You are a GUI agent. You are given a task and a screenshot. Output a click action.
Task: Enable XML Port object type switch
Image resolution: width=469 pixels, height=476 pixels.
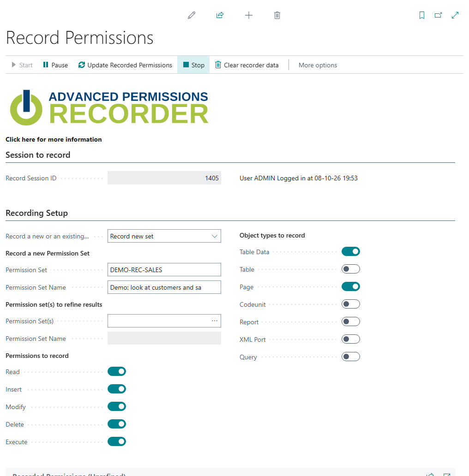[x=351, y=339]
